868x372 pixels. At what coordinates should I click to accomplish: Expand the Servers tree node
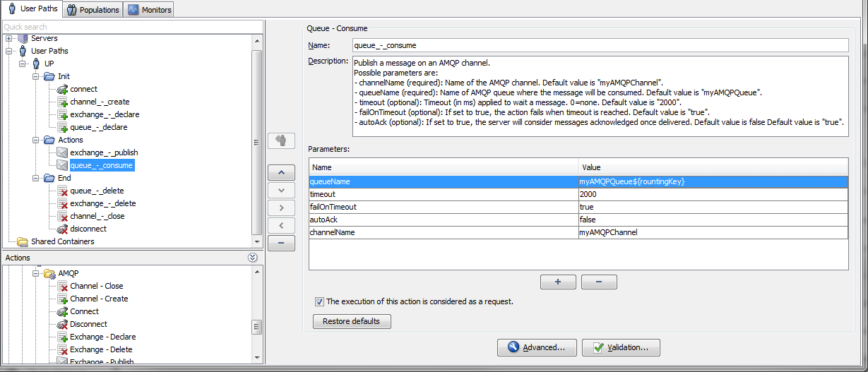[9, 38]
